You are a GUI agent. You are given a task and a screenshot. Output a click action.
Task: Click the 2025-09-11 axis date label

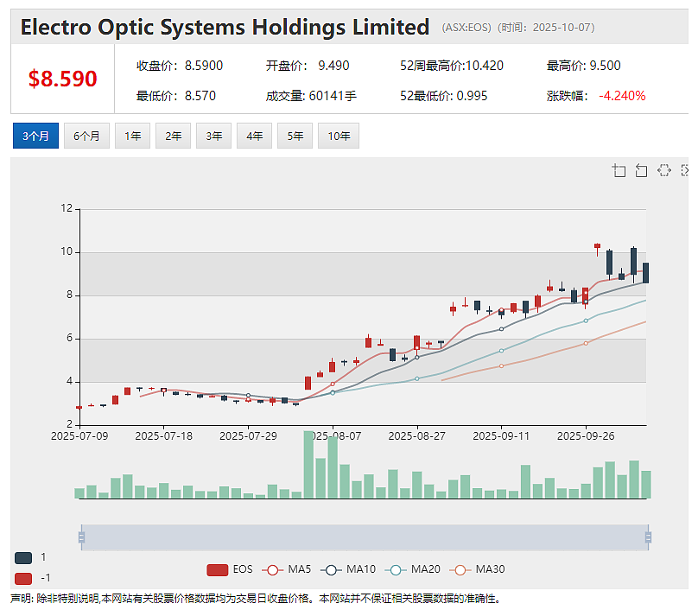coord(501,436)
